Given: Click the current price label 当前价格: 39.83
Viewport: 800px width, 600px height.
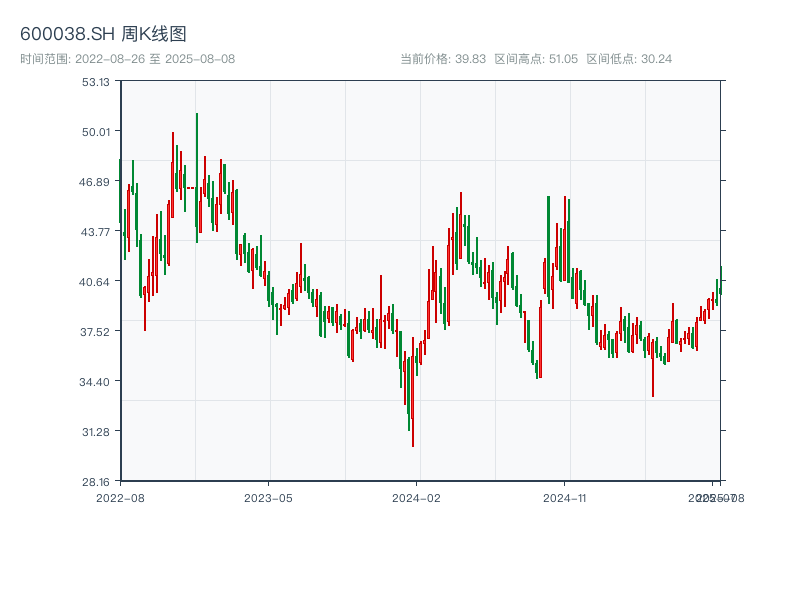Looking at the screenshot, I should point(443,59).
